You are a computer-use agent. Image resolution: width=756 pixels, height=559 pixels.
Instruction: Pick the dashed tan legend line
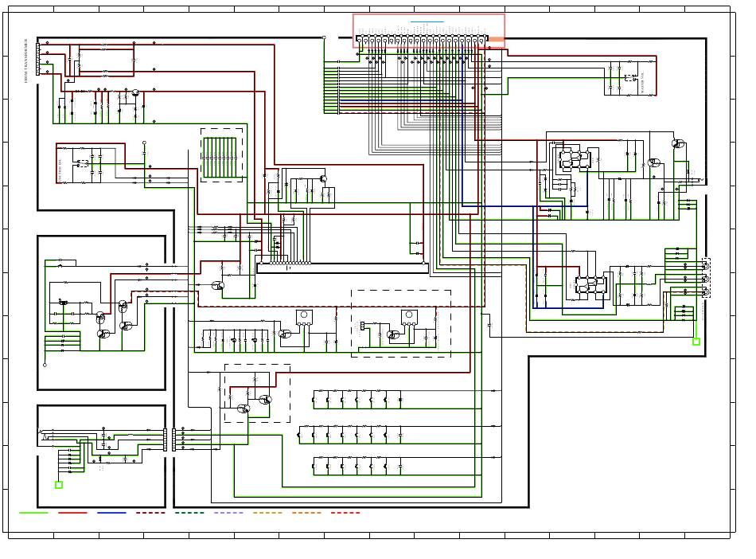click(x=267, y=513)
